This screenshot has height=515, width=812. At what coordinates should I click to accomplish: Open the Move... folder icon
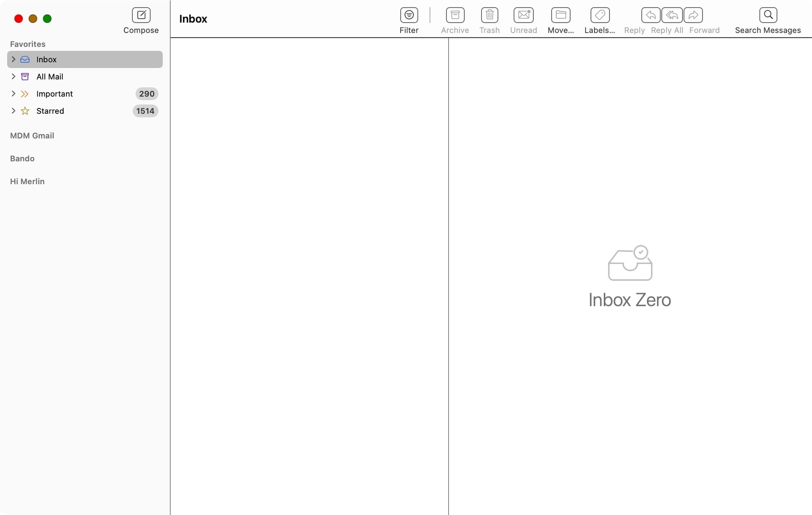pyautogui.click(x=560, y=15)
